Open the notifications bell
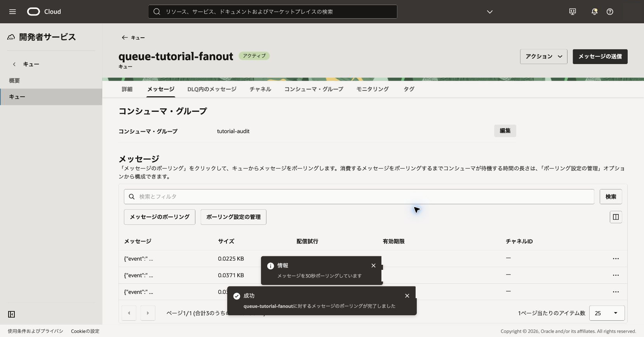This screenshot has height=337, width=644. 594,12
